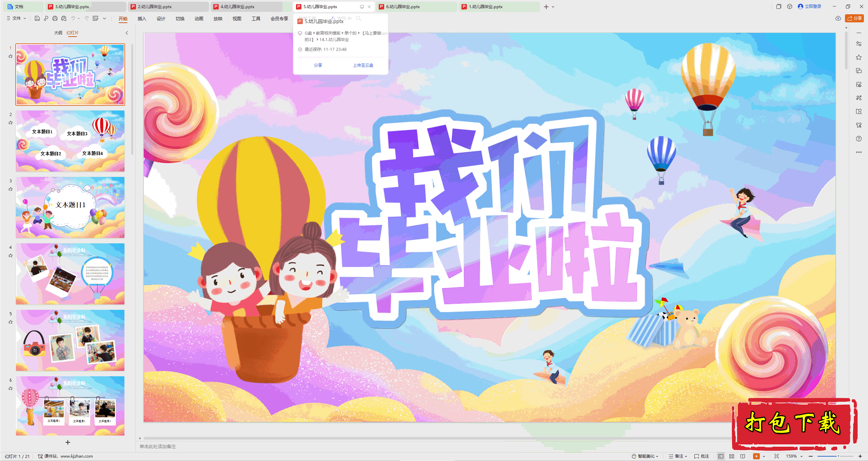Click the star favorites icon in right sidebar

point(859,57)
